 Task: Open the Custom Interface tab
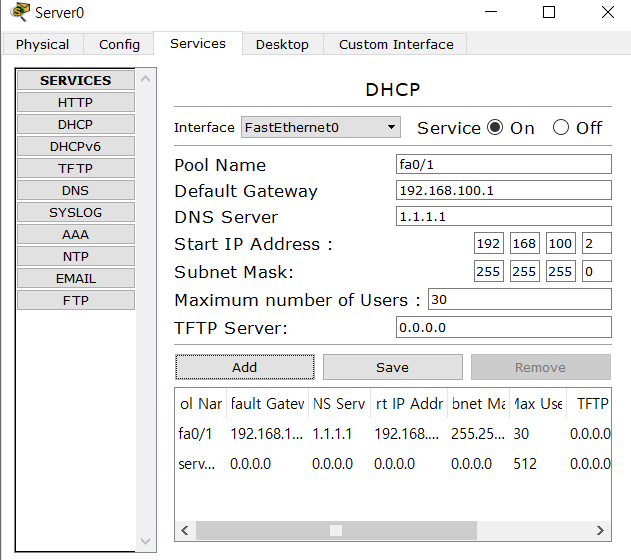click(x=396, y=44)
